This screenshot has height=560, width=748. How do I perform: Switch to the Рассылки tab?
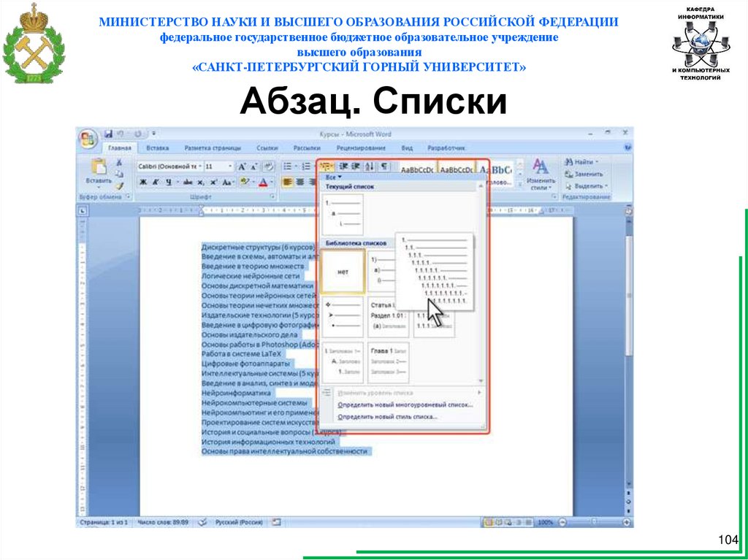point(306,148)
